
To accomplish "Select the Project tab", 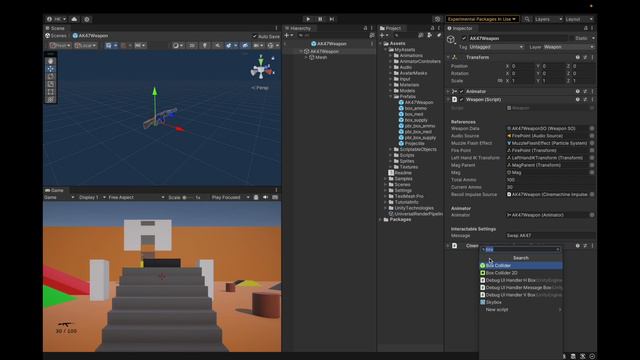I will point(391,28).
